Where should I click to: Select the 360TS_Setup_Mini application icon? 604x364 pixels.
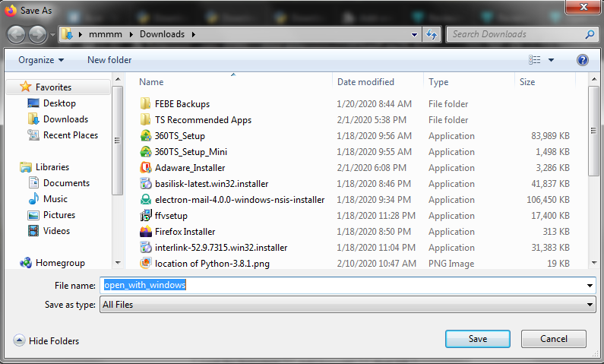(x=145, y=152)
